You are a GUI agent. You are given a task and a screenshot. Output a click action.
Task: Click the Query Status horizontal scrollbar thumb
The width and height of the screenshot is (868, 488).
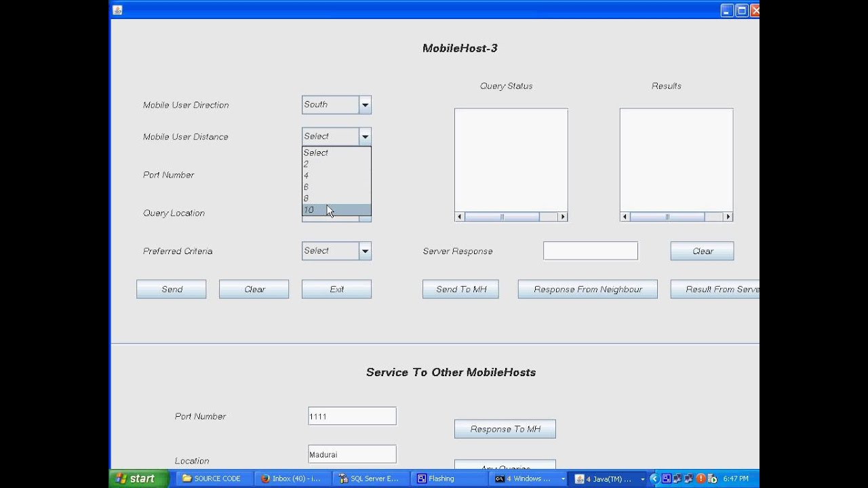click(502, 217)
